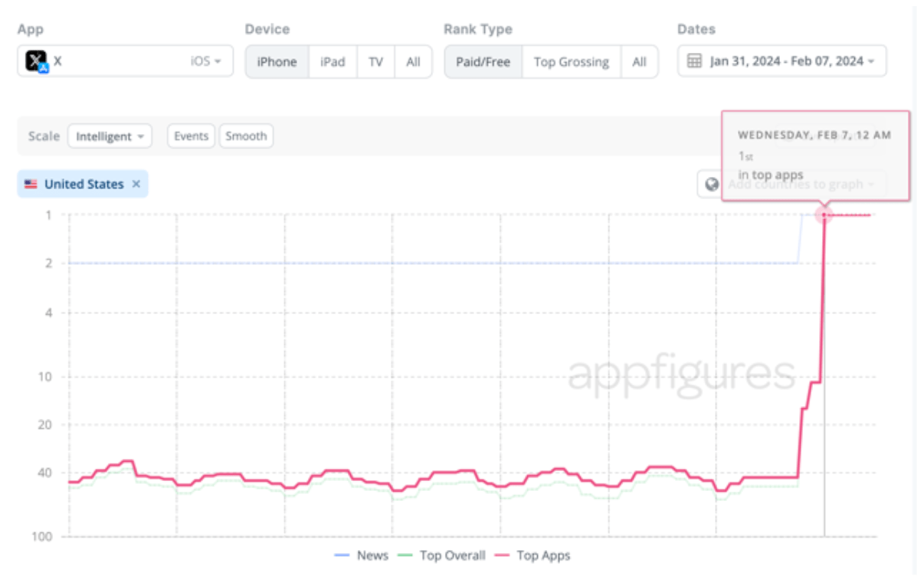Select iPad device option
The image size is (924, 576).
point(333,62)
